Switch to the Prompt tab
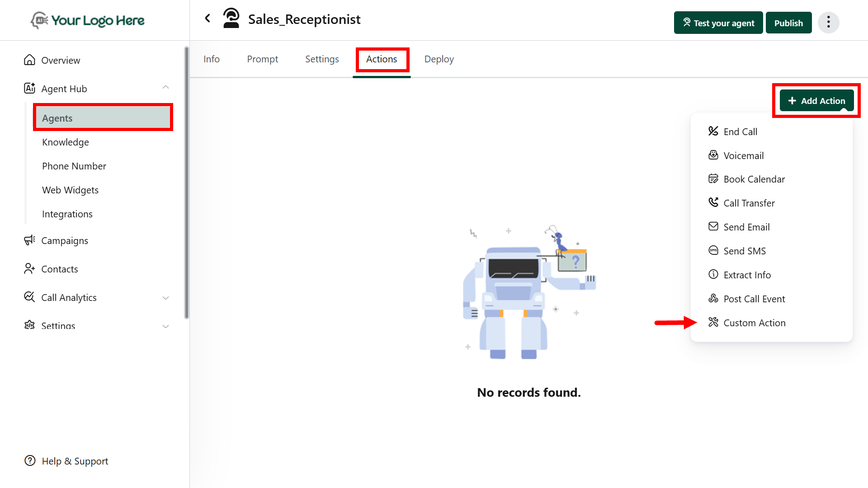The width and height of the screenshot is (868, 488). point(262,59)
